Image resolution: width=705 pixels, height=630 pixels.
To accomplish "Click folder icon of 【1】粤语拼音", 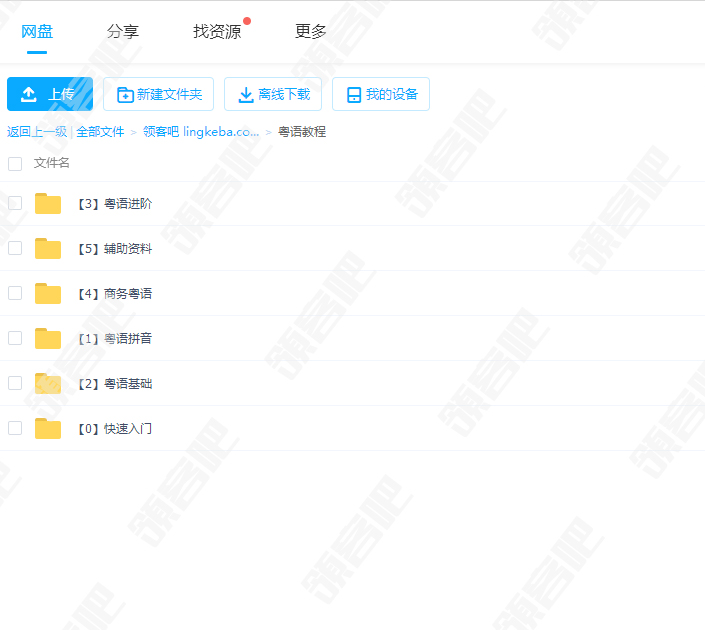I will pos(48,338).
